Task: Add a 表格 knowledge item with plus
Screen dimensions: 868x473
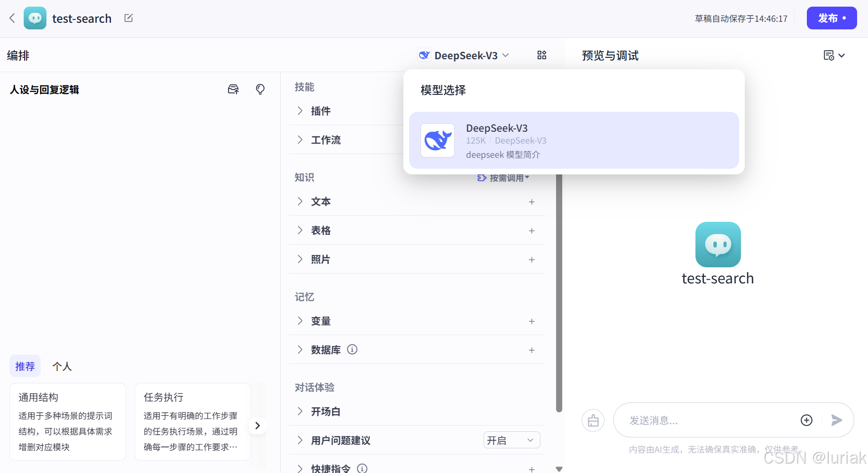Action: pyautogui.click(x=532, y=231)
